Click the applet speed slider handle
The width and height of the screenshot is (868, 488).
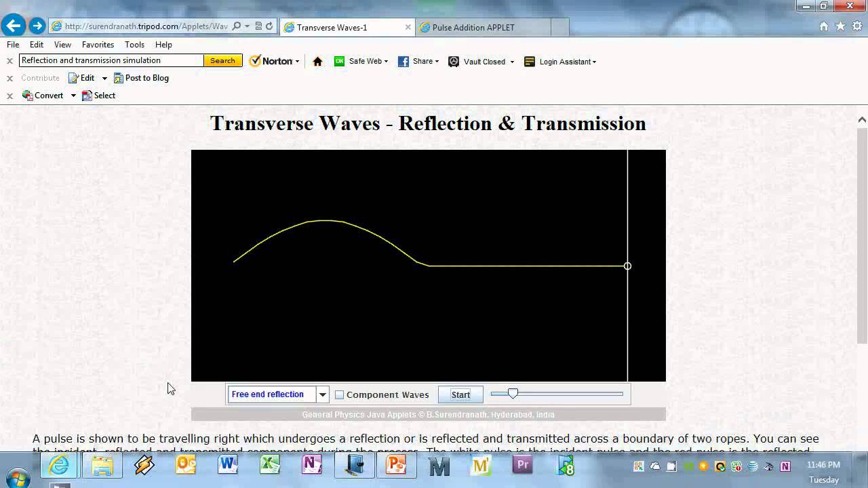click(513, 393)
